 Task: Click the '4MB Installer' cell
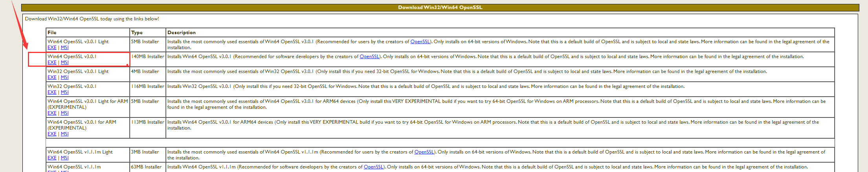pyautogui.click(x=145, y=71)
